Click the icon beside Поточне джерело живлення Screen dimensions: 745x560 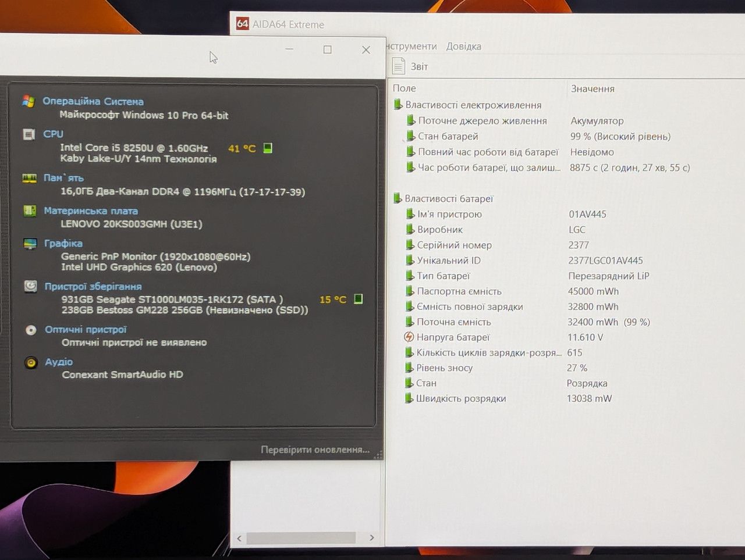[411, 120]
